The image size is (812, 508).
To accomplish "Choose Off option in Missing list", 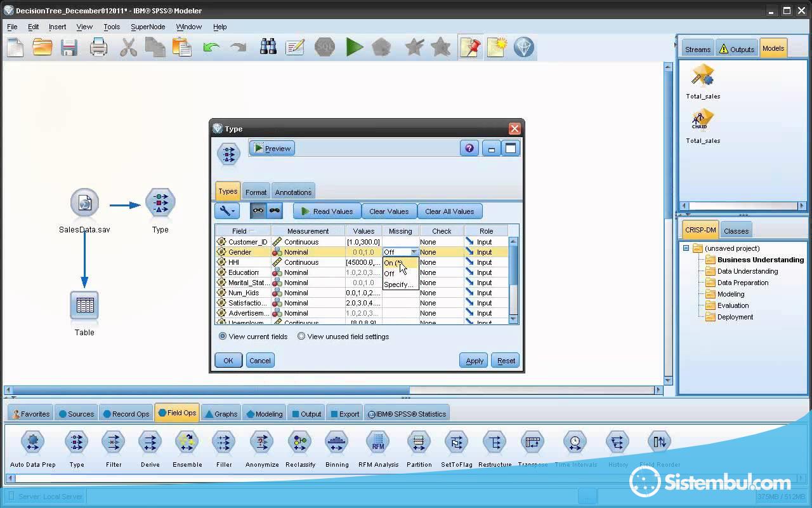I will 400,274.
